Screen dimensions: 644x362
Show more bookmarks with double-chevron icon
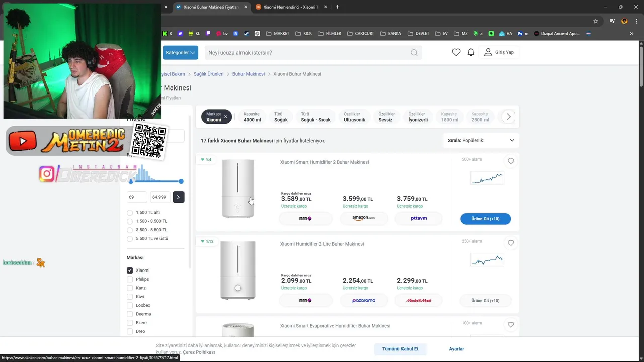[632, 34]
